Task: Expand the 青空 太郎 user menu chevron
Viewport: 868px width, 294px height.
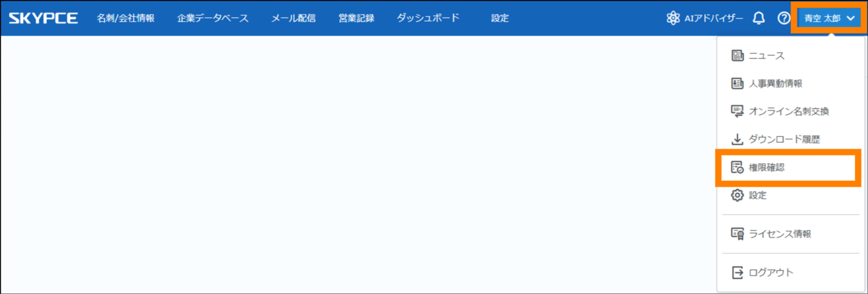Action: [850, 18]
